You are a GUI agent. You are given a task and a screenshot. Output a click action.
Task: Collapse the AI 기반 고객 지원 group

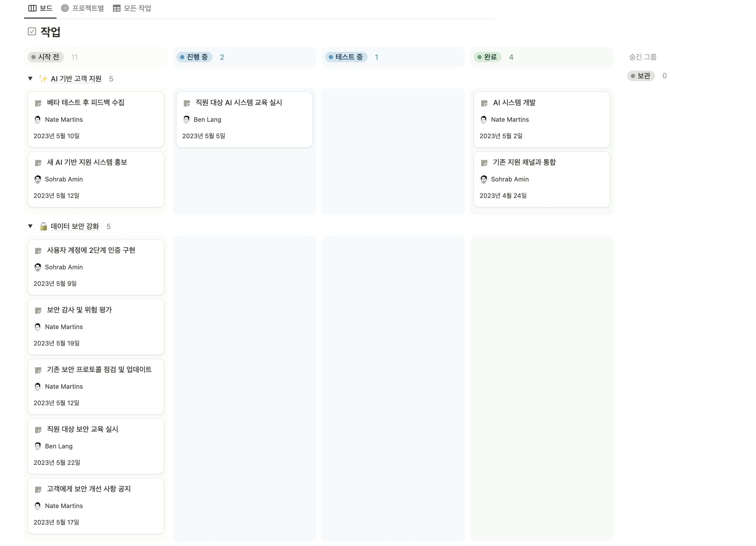30,79
